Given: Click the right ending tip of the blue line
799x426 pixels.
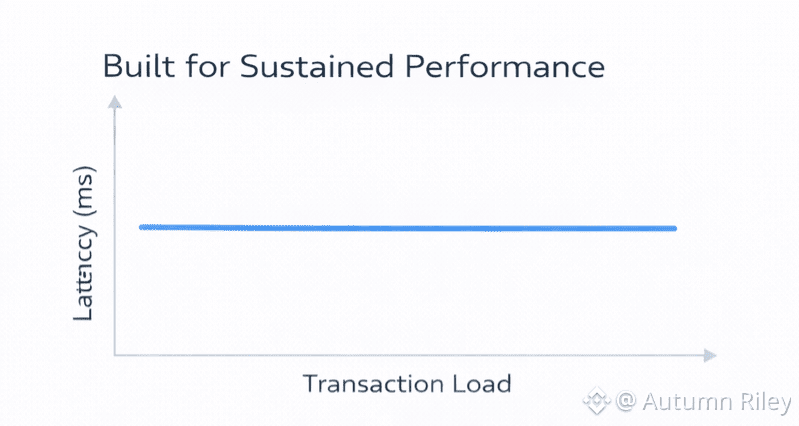Looking at the screenshot, I should pos(674,229).
